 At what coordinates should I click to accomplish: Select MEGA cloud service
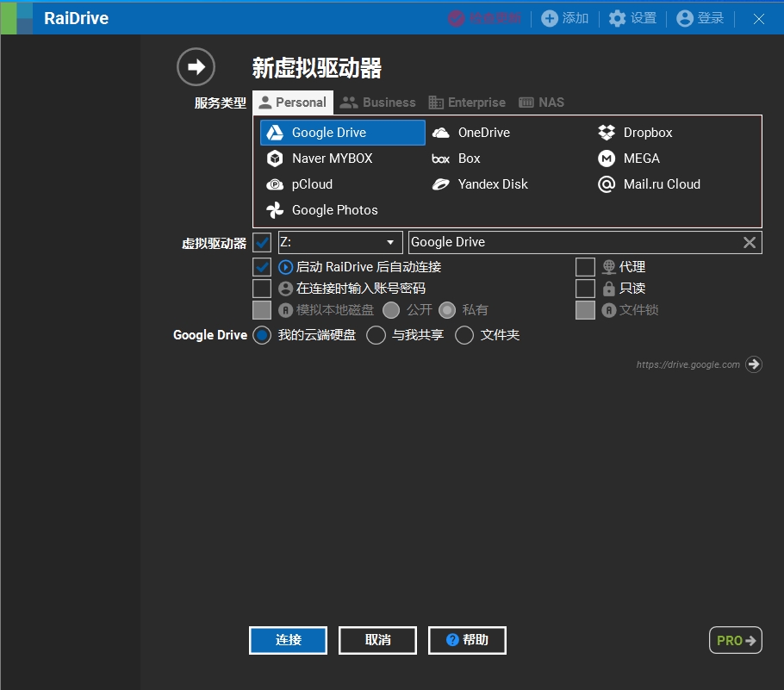tap(629, 159)
